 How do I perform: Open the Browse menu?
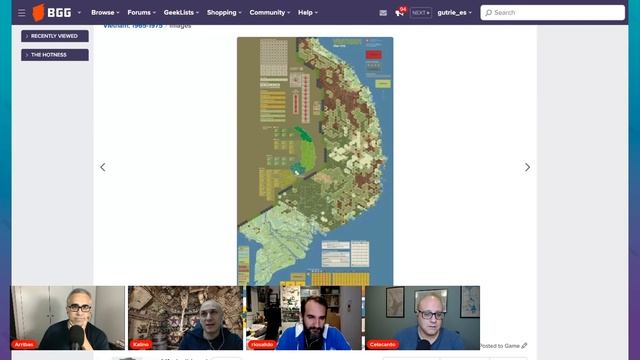(x=105, y=13)
